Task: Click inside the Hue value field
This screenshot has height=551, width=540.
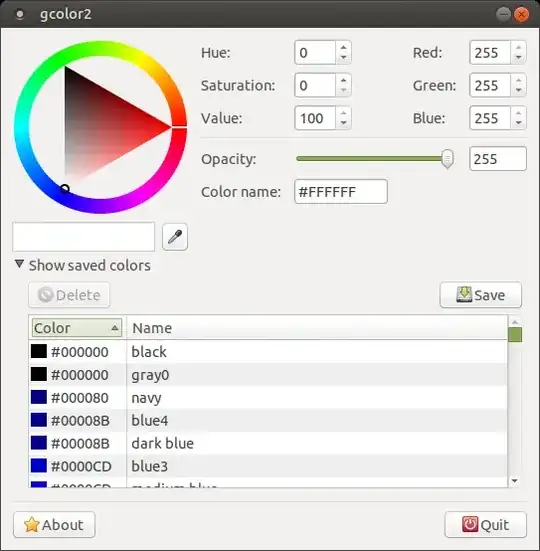Action: [315, 53]
